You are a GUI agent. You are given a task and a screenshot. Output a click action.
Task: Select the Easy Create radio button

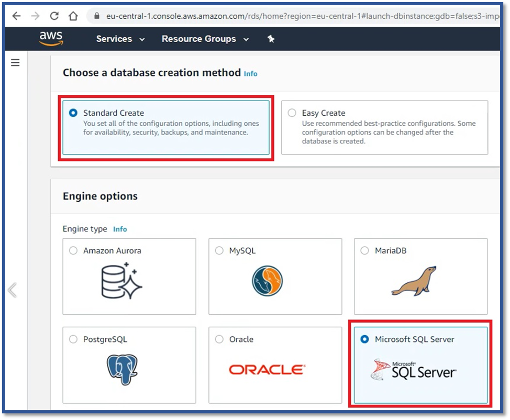pyautogui.click(x=292, y=113)
